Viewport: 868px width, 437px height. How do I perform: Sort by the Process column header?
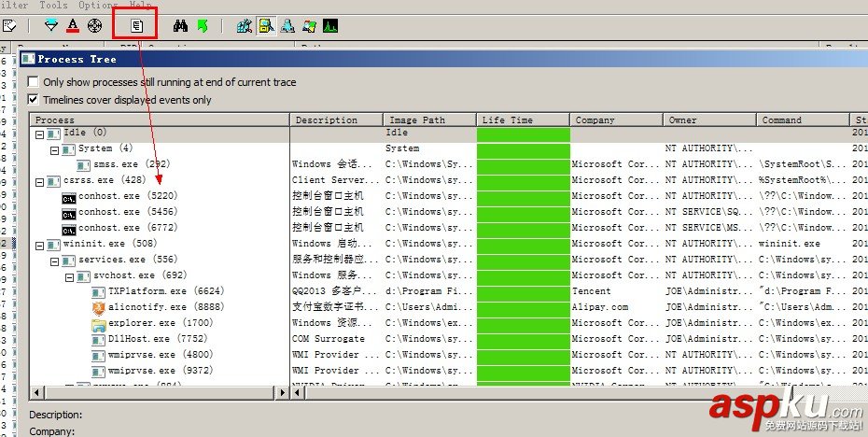click(160, 120)
